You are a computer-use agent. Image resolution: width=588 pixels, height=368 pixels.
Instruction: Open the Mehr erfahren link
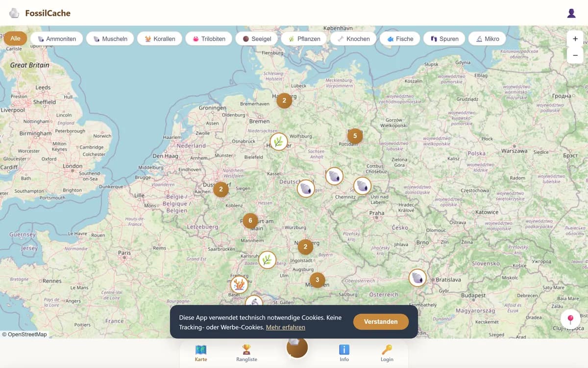point(286,327)
